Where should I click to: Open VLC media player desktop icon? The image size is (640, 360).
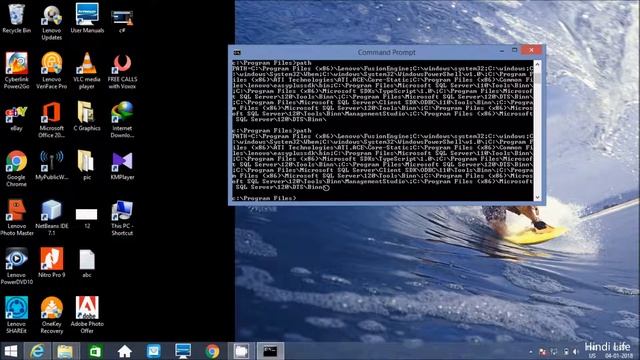click(87, 70)
